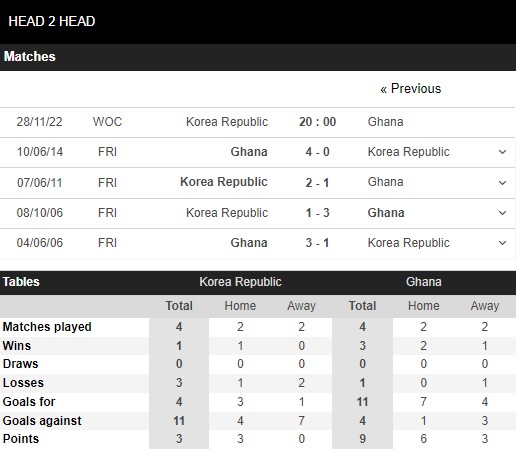Viewport: 518px width, 455px height.
Task: Open the 20 : 00 kickoff time
Action: [317, 122]
